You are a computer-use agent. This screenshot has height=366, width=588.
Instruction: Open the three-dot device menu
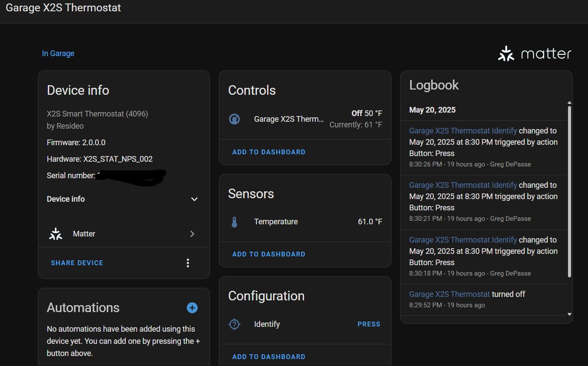(x=188, y=263)
